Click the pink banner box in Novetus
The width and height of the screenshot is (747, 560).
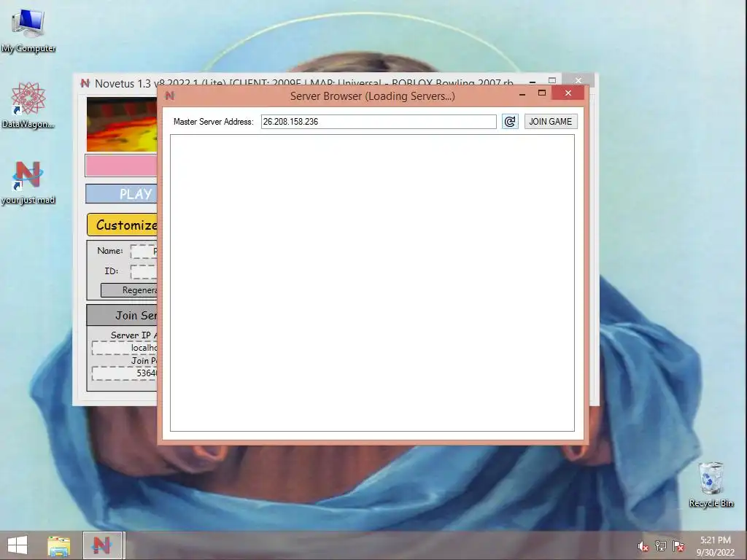tap(122, 166)
